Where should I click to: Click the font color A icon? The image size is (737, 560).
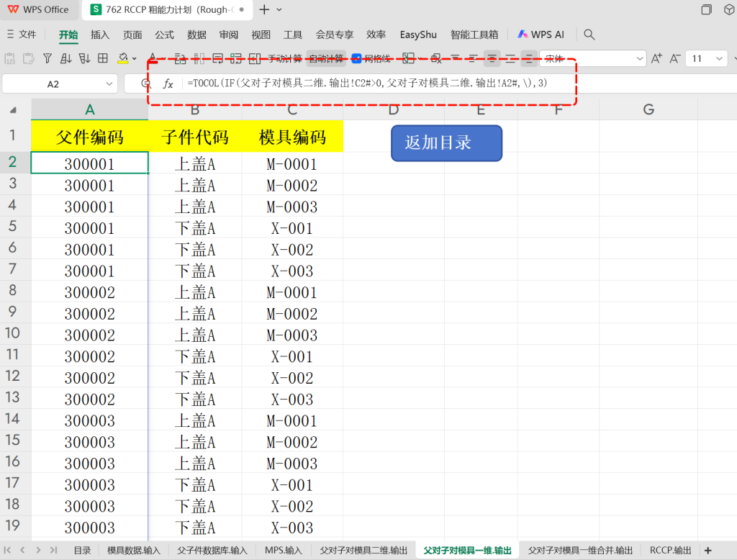pyautogui.click(x=153, y=58)
